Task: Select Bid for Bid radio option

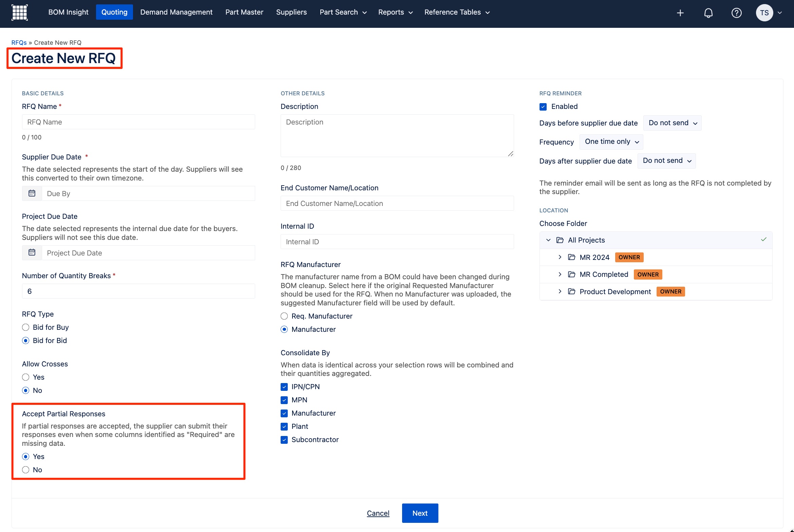Action: [x=25, y=341]
